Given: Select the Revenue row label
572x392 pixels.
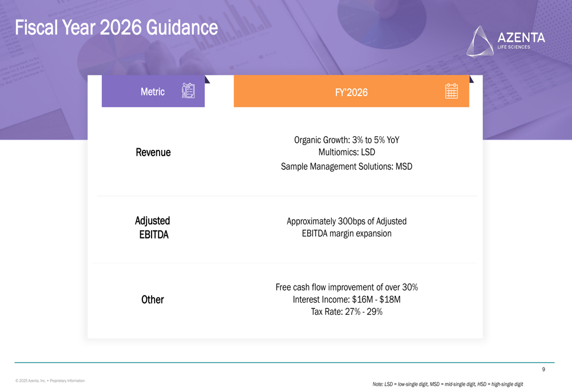Looking at the screenshot, I should [x=153, y=152].
